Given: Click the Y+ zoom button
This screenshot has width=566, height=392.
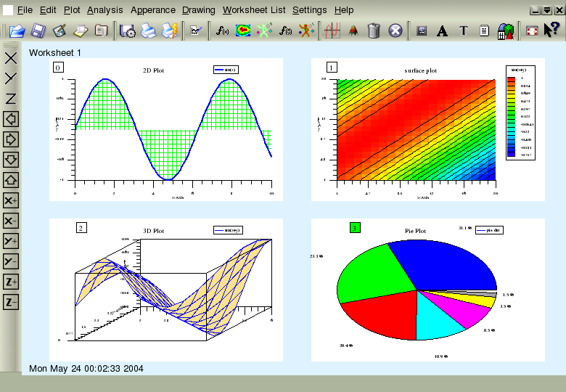Looking at the screenshot, I should click(11, 241).
